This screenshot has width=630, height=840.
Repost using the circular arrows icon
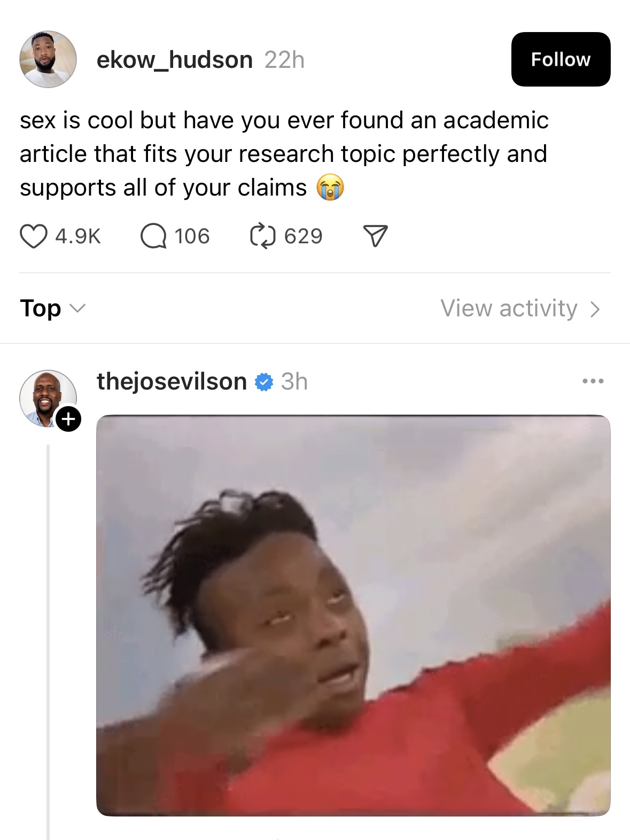coord(263,236)
